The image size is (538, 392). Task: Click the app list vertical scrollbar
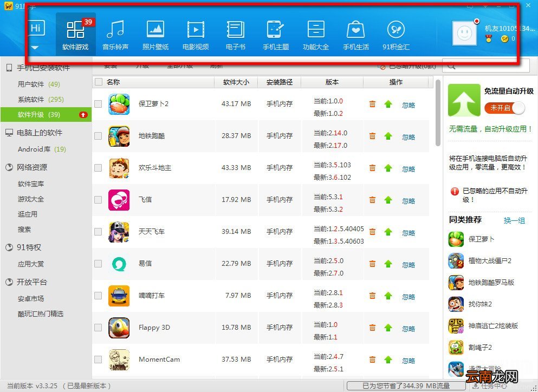tap(438, 113)
